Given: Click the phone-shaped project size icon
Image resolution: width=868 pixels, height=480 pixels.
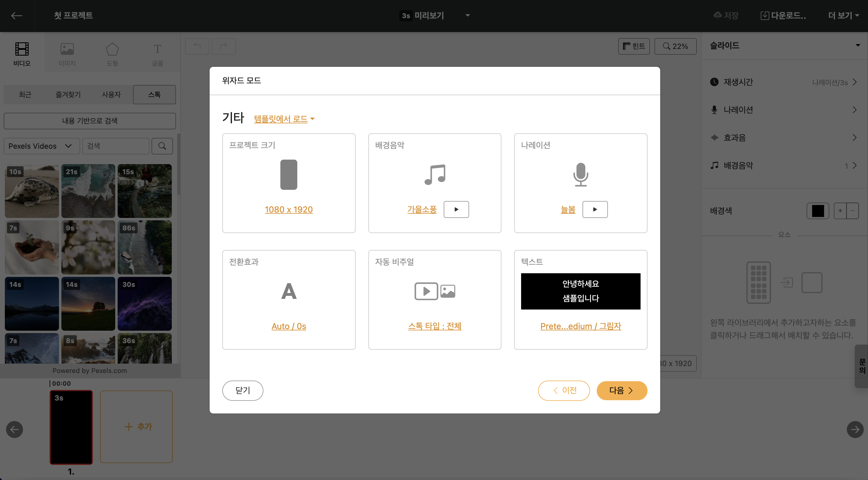Looking at the screenshot, I should click(x=289, y=174).
